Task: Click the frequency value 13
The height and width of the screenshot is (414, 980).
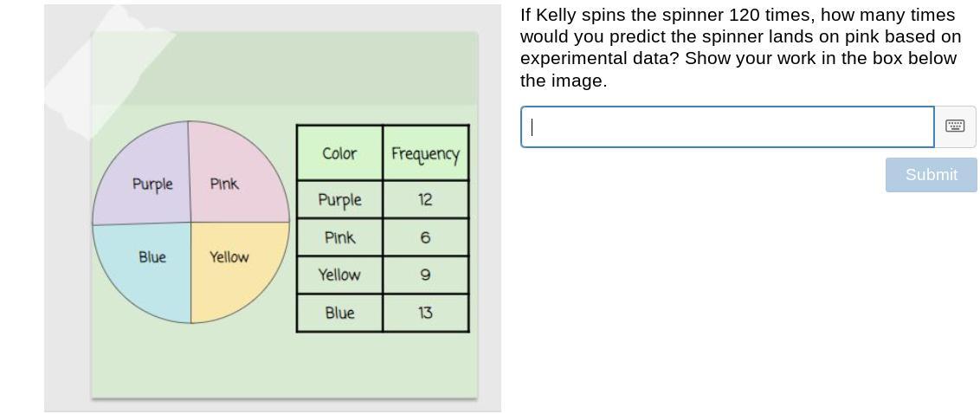Action: pyautogui.click(x=425, y=313)
